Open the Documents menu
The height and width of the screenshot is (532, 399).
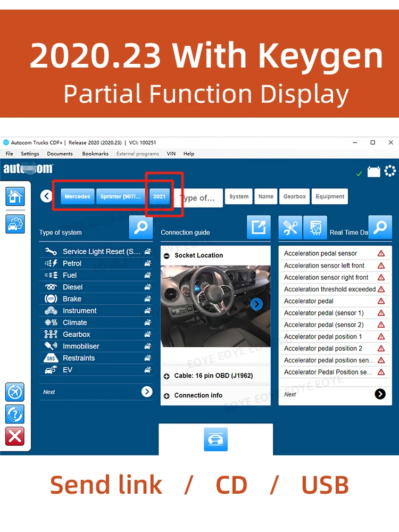[60, 154]
